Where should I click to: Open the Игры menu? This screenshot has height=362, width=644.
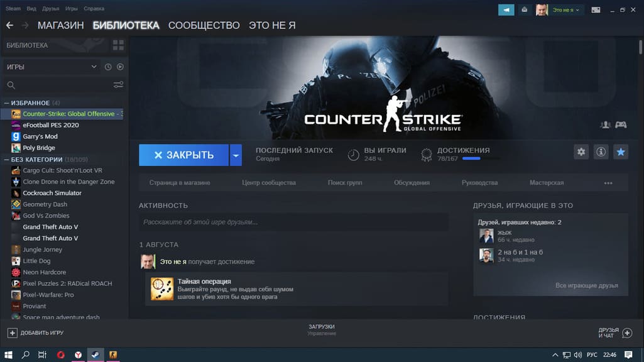pos(72,8)
